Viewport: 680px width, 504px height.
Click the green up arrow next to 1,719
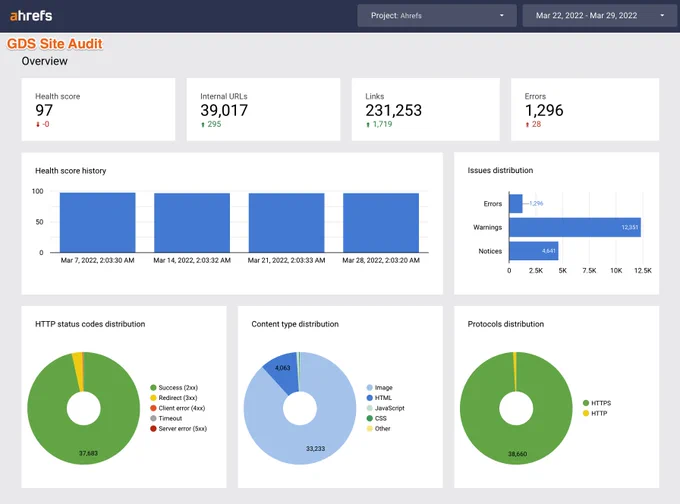[x=368, y=124]
